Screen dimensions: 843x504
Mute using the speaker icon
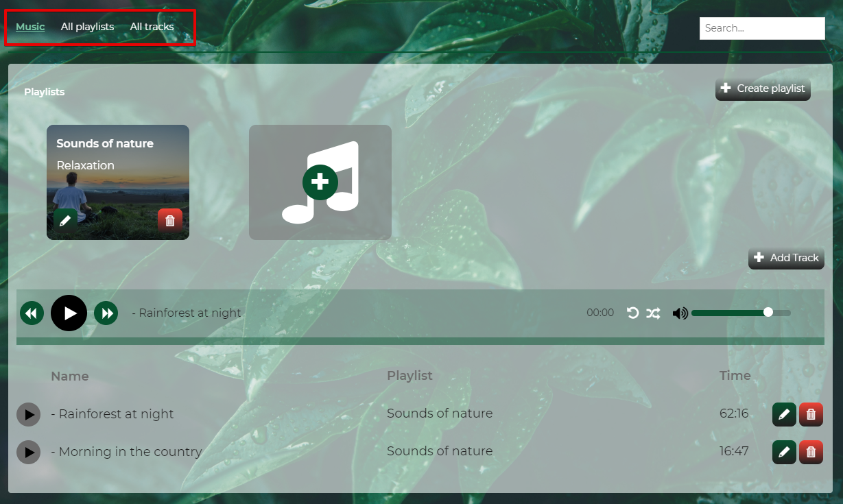[680, 313]
